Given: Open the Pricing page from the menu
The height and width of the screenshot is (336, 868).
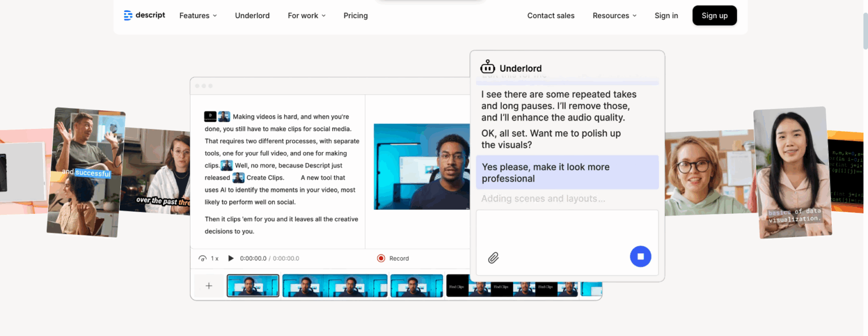Looking at the screenshot, I should (355, 15).
